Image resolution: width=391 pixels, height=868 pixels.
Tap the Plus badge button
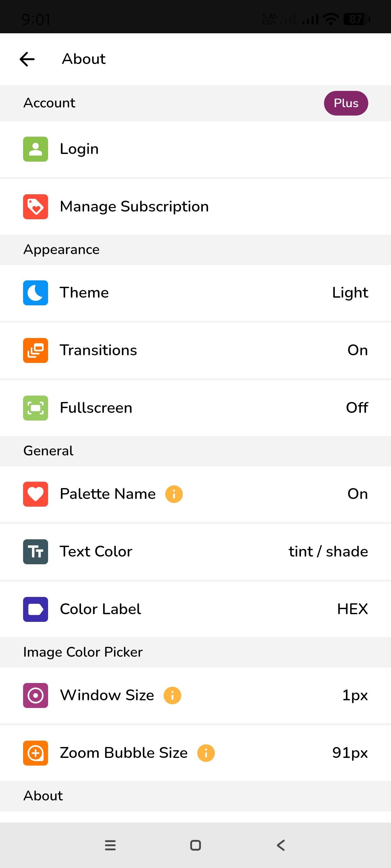(x=346, y=103)
